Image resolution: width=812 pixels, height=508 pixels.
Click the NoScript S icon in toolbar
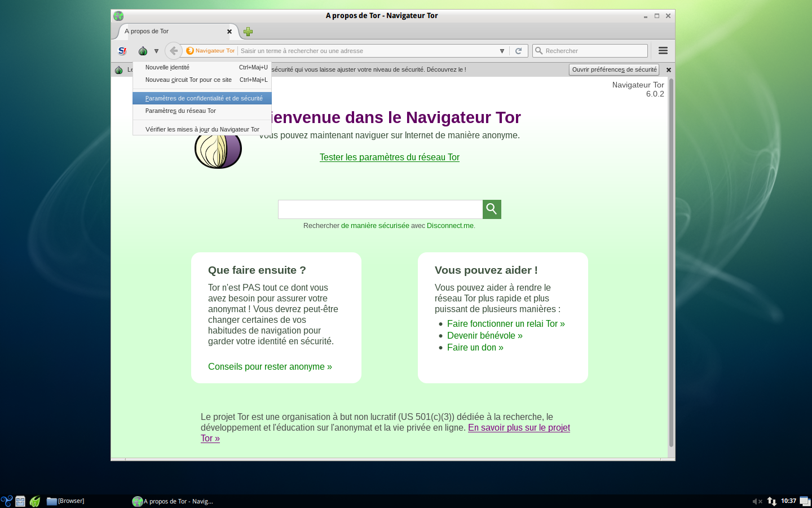coord(122,51)
